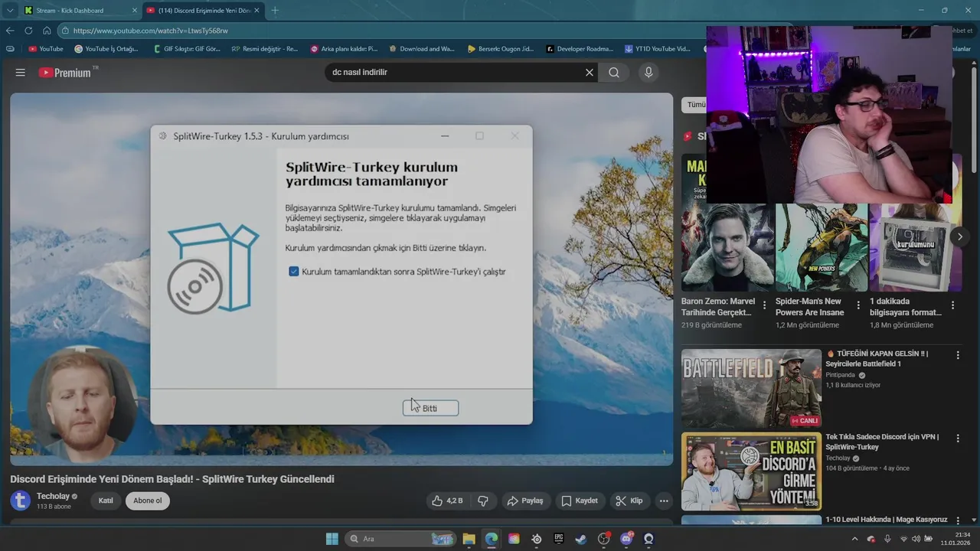Open the Resmi değiştir bookmark
Image resolution: width=980 pixels, height=551 pixels.
pyautogui.click(x=265, y=49)
